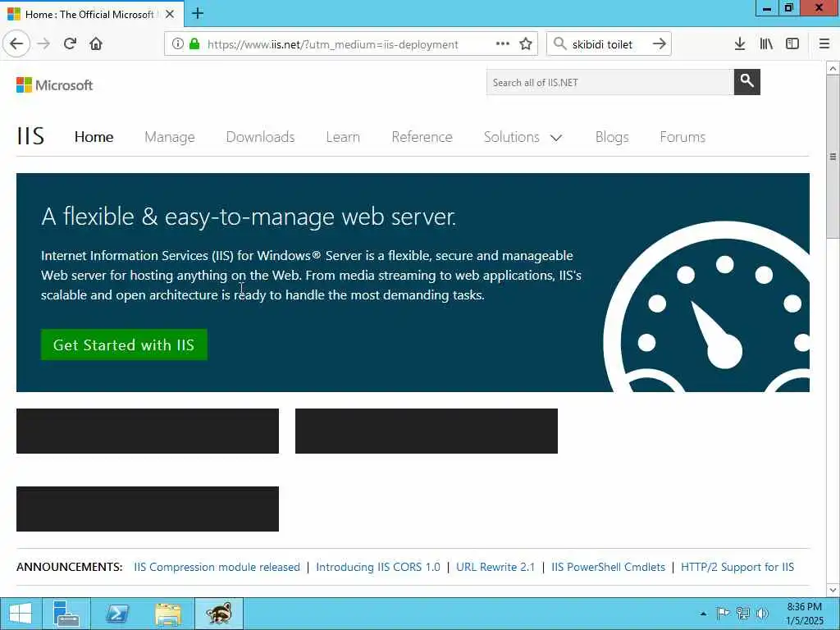Open the Reference navigation item

pos(422,137)
